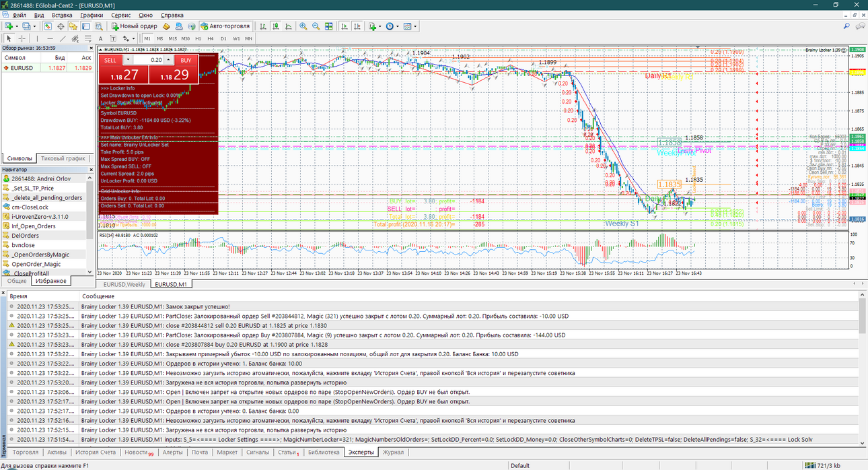Close the Navigator panel
868x470 pixels.
[x=91, y=170]
